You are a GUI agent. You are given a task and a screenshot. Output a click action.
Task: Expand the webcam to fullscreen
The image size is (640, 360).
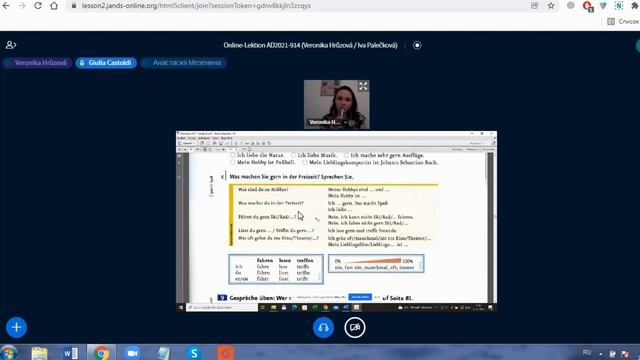coord(363,86)
